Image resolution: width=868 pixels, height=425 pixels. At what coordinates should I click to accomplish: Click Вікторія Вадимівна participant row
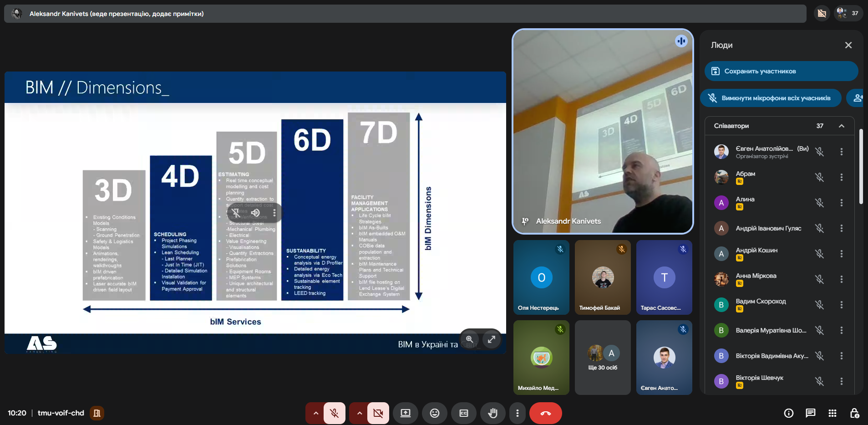[779, 356]
